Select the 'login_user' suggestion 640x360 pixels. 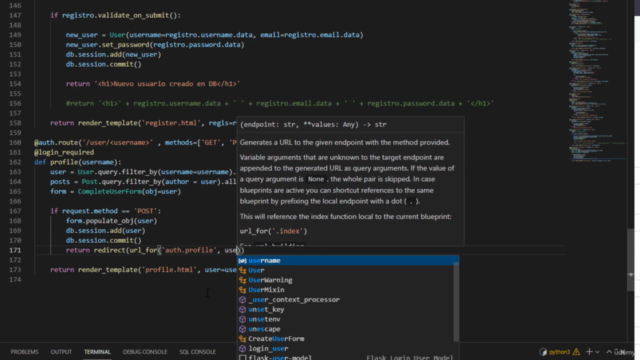point(348,349)
